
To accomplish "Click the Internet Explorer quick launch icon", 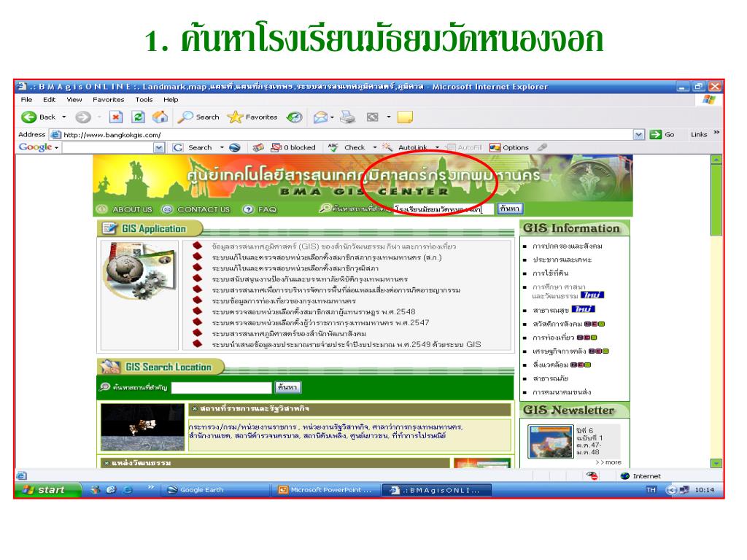I will [x=127, y=490].
